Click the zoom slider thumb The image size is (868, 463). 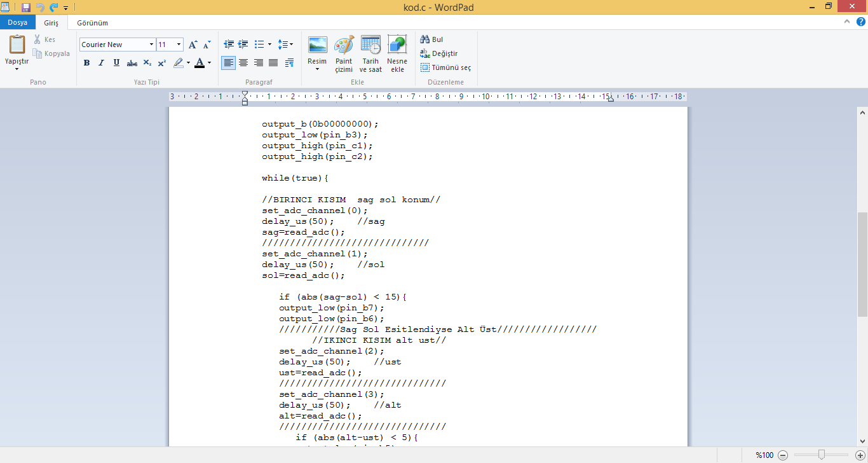[822, 455]
